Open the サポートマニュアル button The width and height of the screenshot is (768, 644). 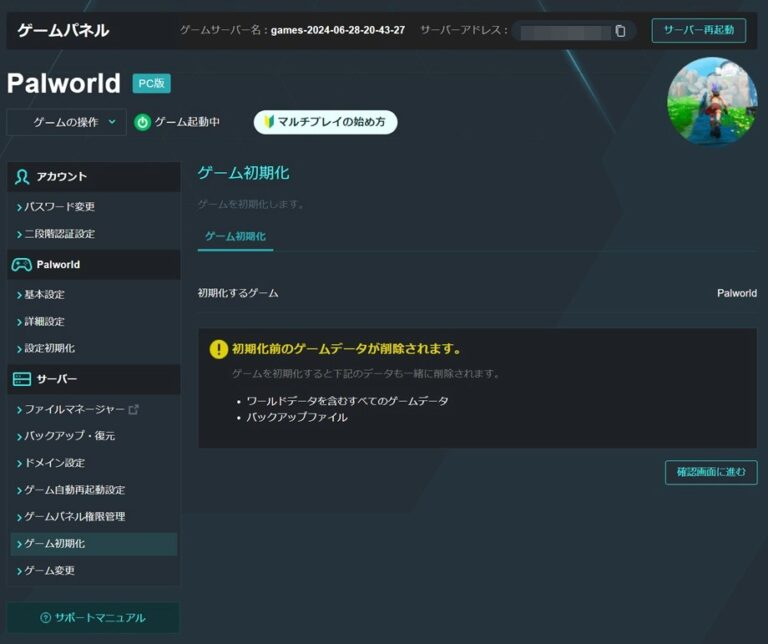point(93,618)
